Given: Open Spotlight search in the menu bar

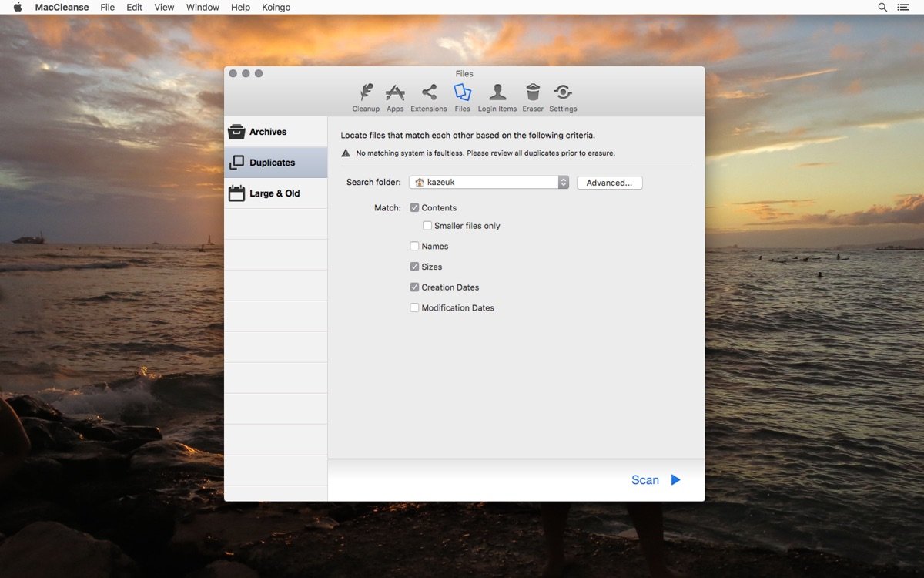Looking at the screenshot, I should pyautogui.click(x=882, y=7).
